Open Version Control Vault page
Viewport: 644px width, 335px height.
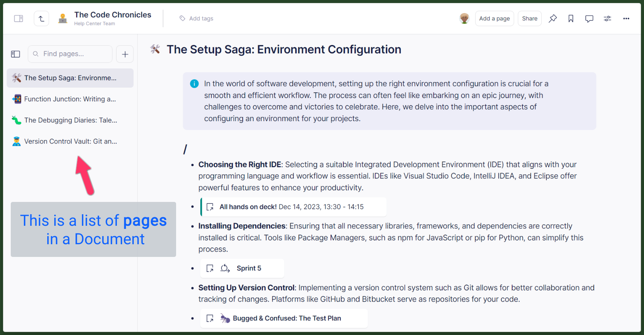[70, 142]
